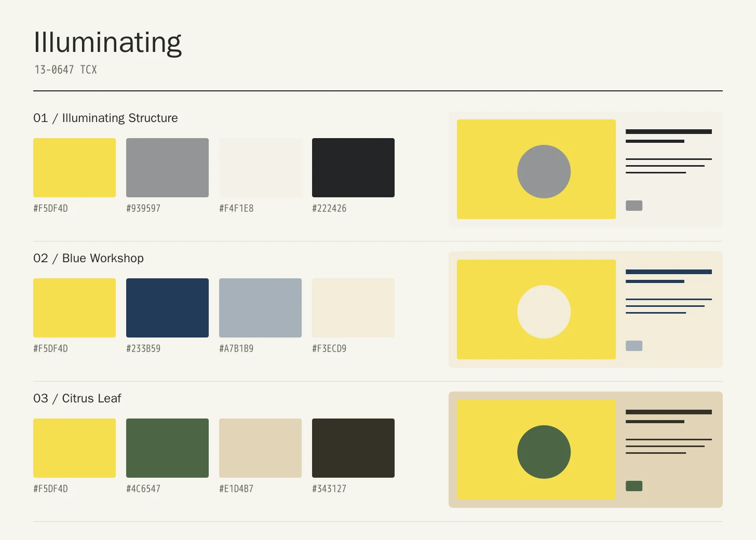The image size is (756, 540).
Task: Click the "02 / Blue Workshop" heading
Action: click(88, 259)
